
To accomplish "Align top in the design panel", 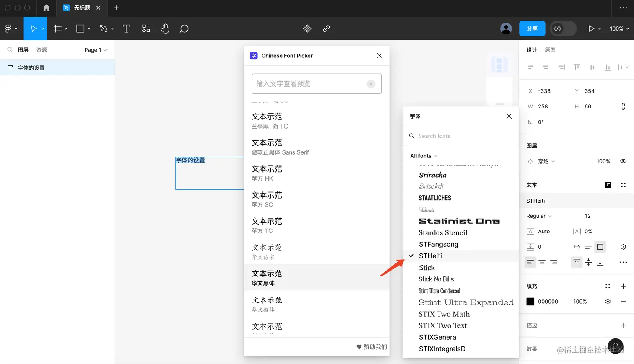I will click(x=577, y=67).
